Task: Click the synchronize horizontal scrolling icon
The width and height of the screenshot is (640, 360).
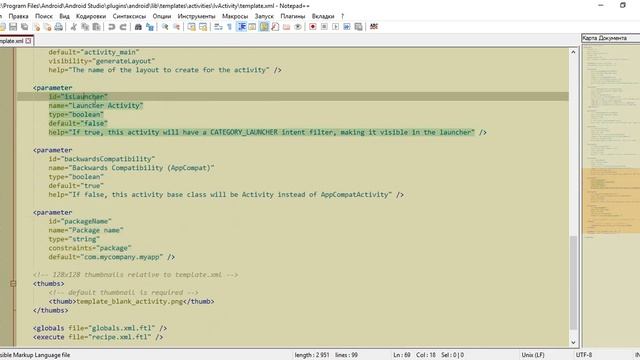Action: [203, 27]
